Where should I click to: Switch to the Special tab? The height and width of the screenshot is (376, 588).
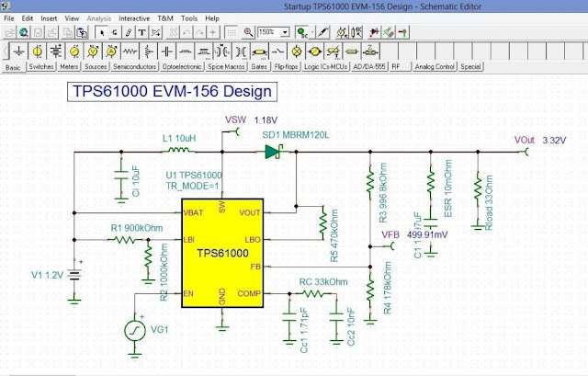(470, 67)
